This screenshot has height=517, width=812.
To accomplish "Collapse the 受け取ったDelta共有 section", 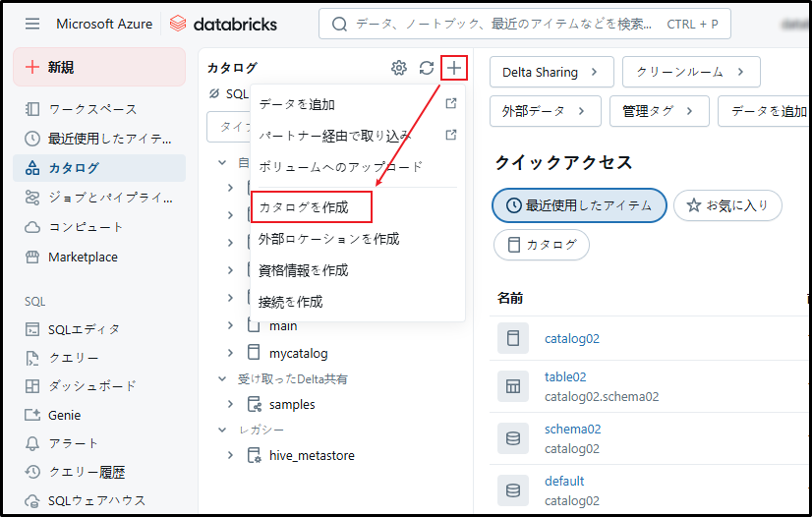I will (x=222, y=378).
